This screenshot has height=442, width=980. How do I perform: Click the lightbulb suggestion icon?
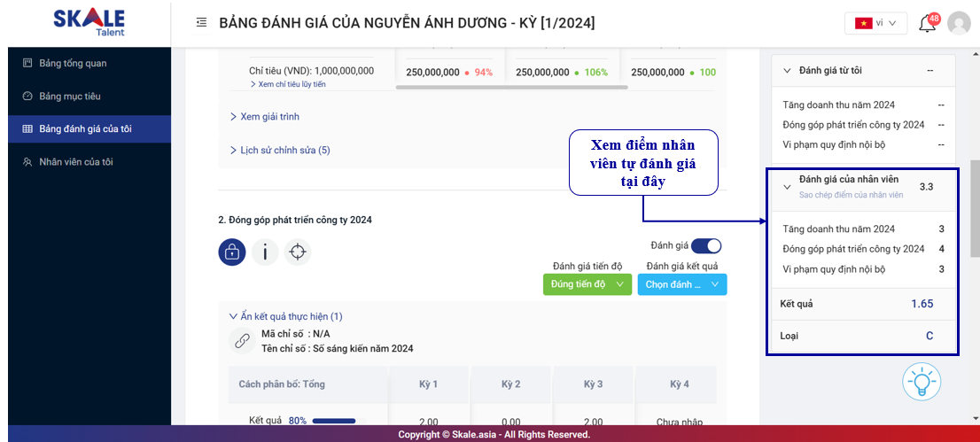(x=921, y=383)
